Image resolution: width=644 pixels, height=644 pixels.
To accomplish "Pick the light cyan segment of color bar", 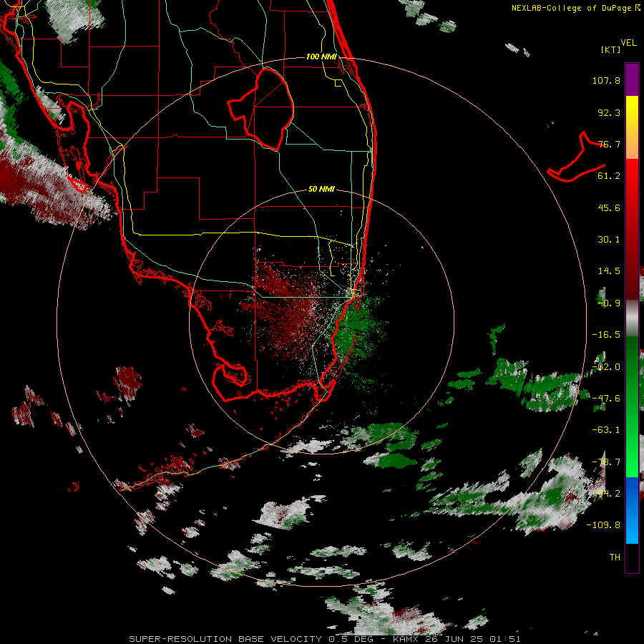I will tap(632, 532).
